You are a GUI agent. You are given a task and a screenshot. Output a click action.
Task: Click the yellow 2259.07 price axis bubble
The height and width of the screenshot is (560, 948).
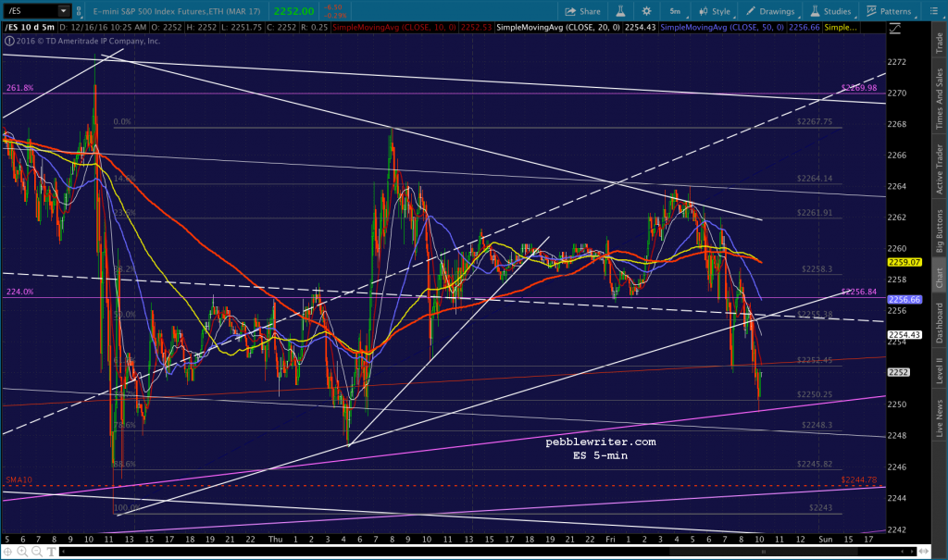point(904,262)
